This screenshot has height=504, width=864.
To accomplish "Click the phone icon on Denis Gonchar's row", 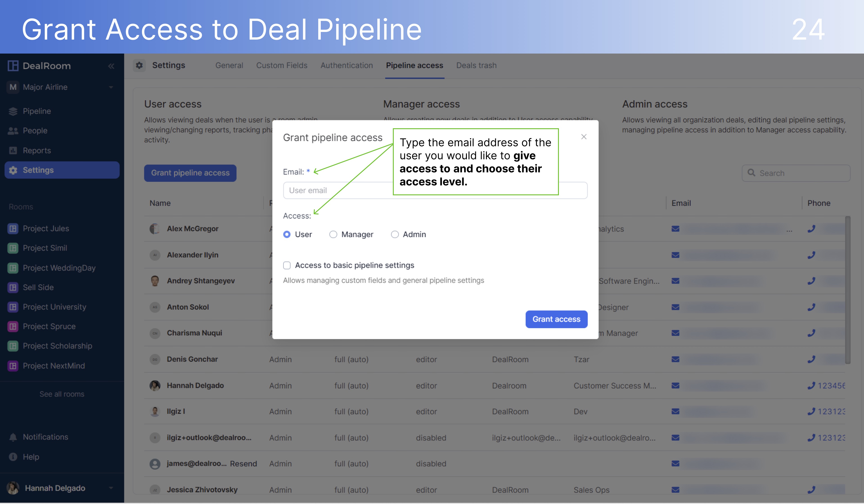I will (812, 359).
